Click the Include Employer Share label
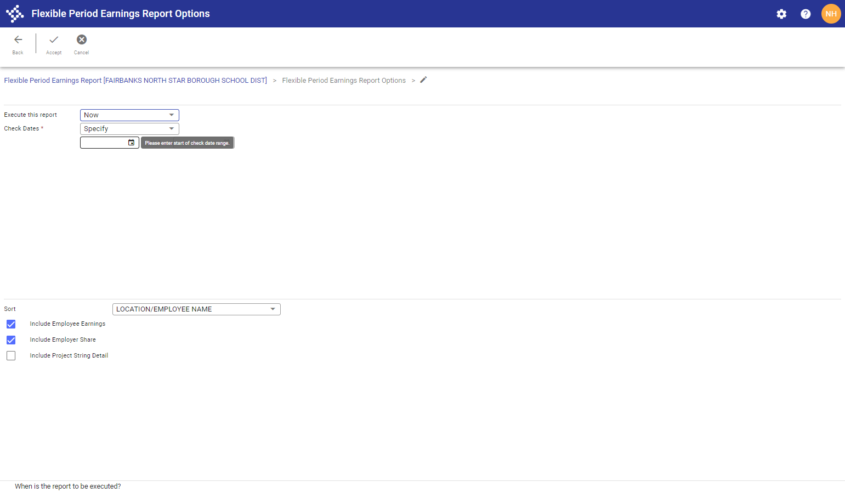Screen dimensions: 845x504 click(63, 340)
